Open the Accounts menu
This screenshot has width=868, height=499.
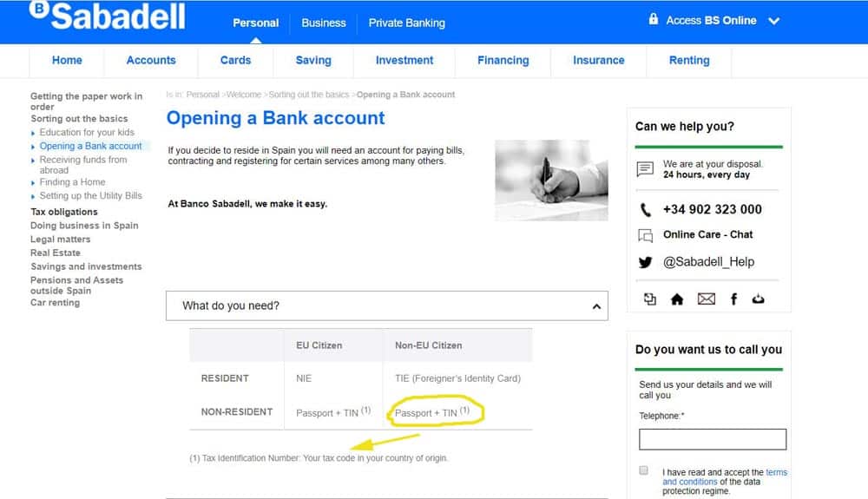(x=150, y=60)
